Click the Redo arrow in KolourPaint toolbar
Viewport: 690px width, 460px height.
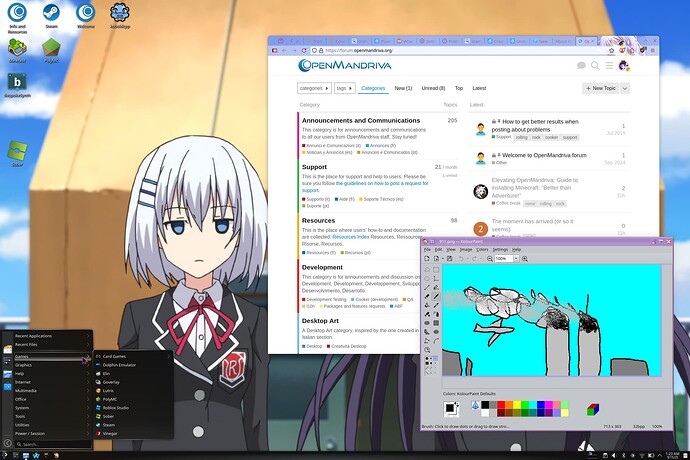pyautogui.click(x=474, y=258)
